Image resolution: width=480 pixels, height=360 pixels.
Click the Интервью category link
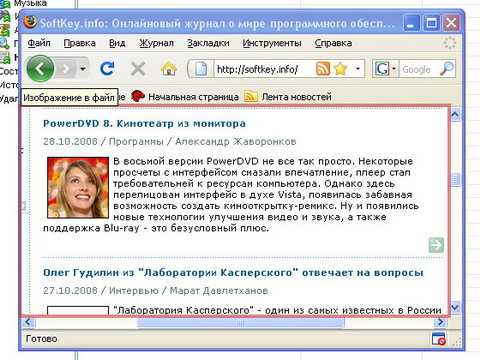(133, 290)
